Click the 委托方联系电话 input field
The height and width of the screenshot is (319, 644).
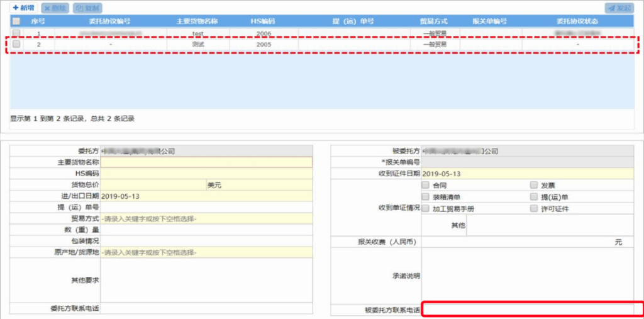coord(206,308)
